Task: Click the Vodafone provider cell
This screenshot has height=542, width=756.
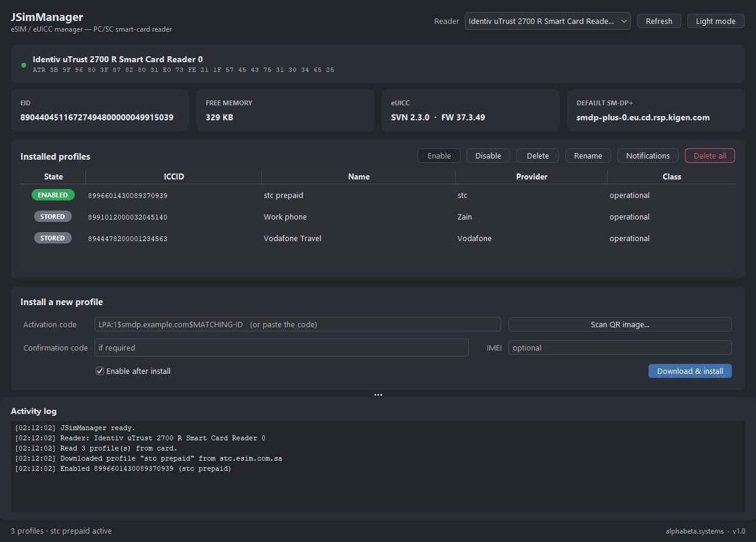Action: (532, 239)
